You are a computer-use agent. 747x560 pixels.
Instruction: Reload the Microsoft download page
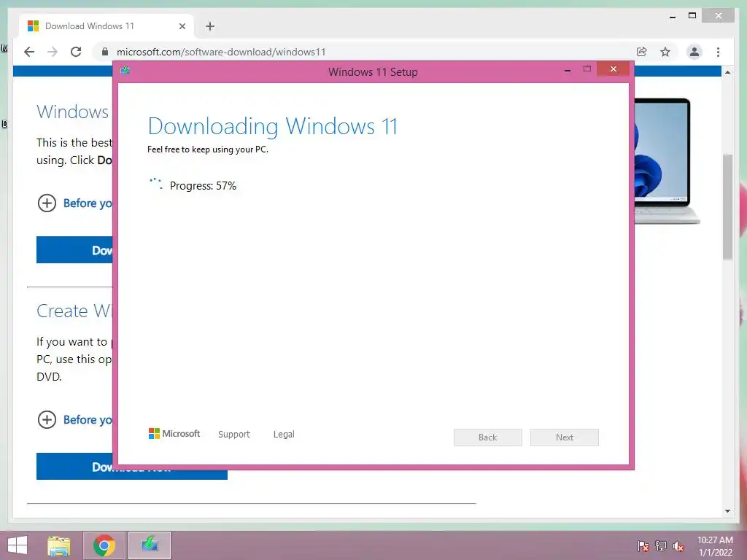pos(76,52)
